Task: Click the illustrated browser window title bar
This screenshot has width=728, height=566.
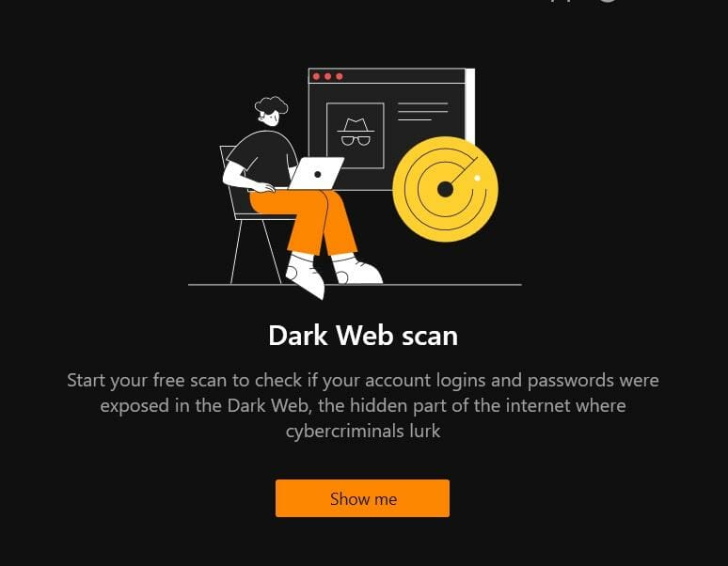Action: tap(387, 76)
